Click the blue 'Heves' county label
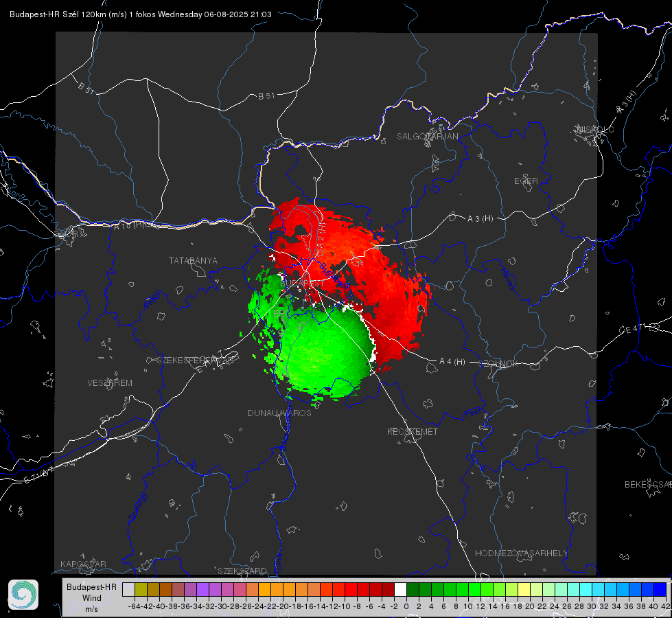672x618 pixels. (507, 279)
